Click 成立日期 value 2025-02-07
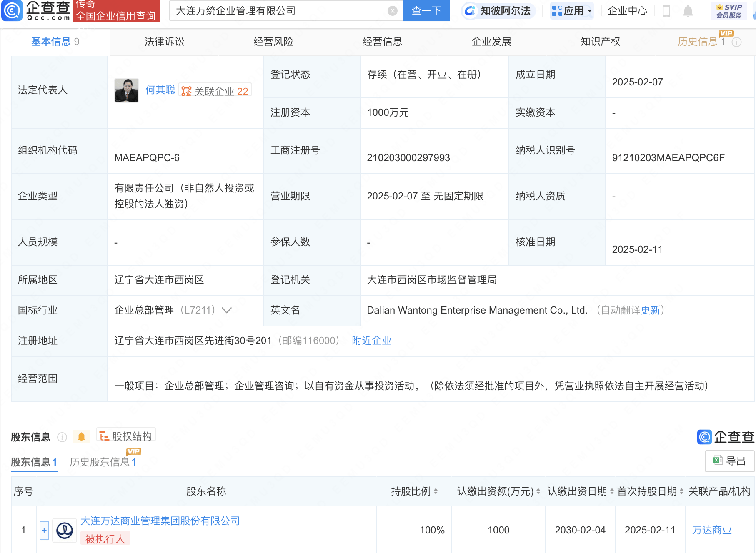This screenshot has width=756, height=553. (637, 82)
